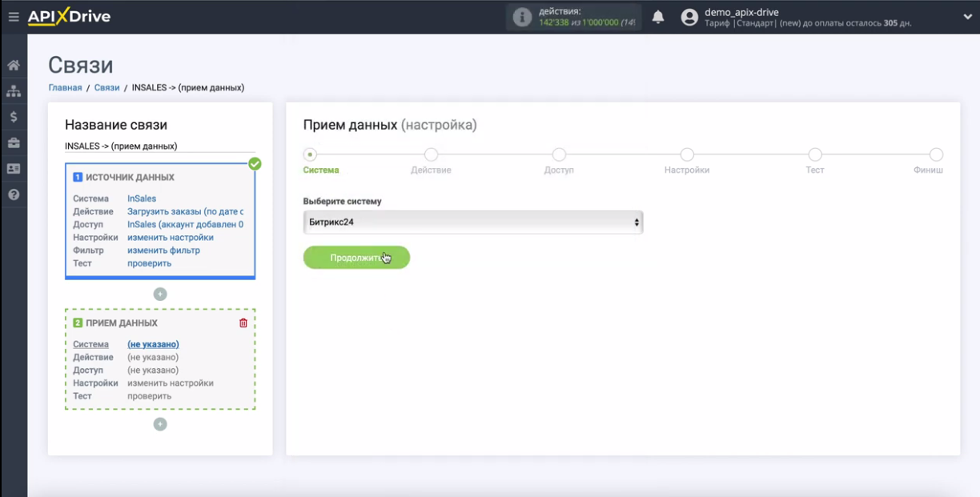Open connections sitemap icon in sidebar
This screenshot has width=980, height=497.
pos(14,91)
